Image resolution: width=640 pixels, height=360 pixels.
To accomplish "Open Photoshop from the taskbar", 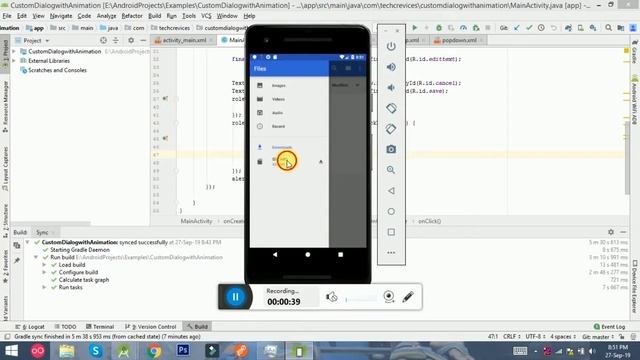I will click(183, 351).
